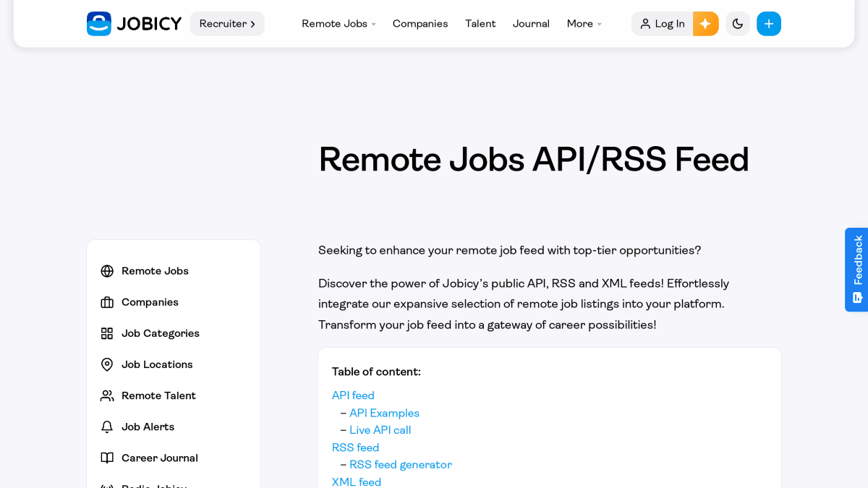Click the blue plus icon button
The height and width of the screenshot is (488, 868).
pos(769,24)
